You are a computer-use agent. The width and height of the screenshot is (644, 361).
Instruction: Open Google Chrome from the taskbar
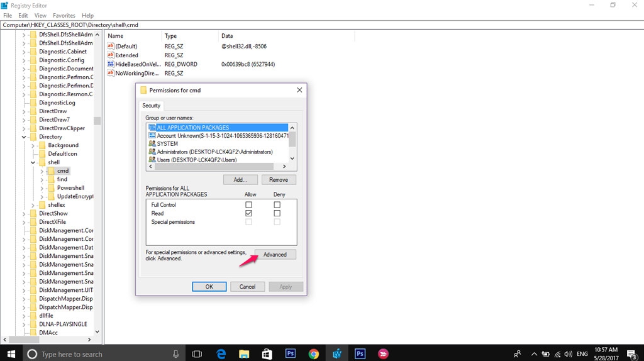click(314, 354)
